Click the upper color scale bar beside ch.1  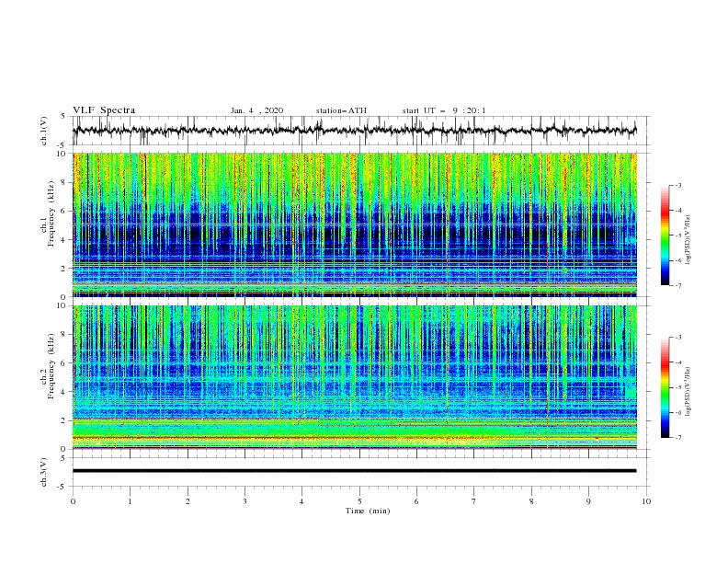(x=665, y=236)
